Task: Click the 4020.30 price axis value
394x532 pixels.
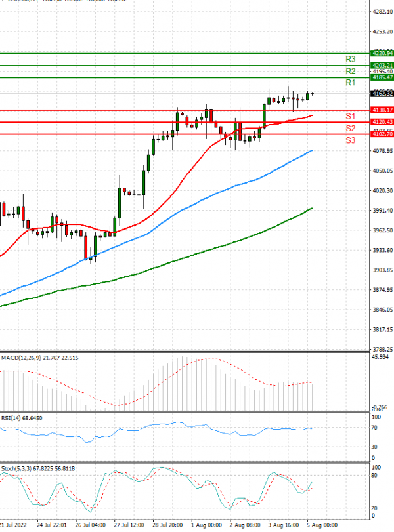Action: 383,191
